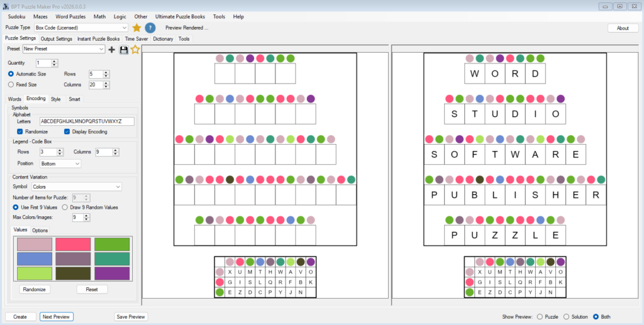The height and width of the screenshot is (325, 644).
Task: Click the gold star favorite icon by Puzzle Type
Action: (136, 28)
